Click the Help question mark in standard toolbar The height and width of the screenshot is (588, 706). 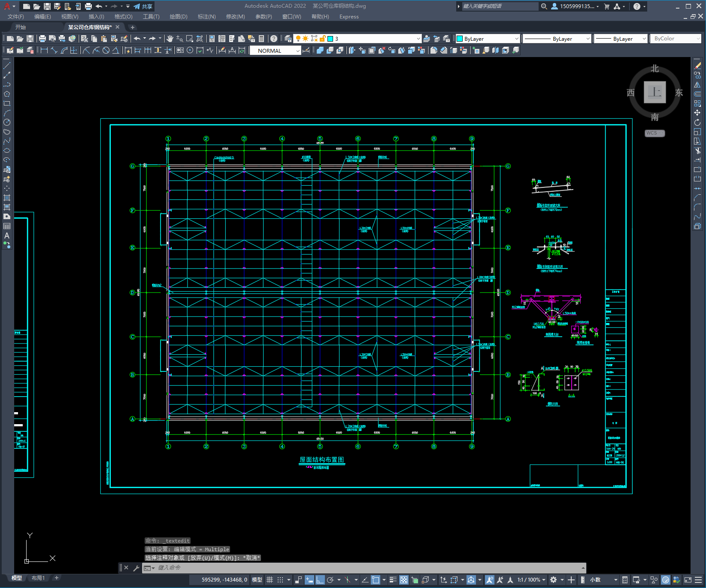[274, 39]
